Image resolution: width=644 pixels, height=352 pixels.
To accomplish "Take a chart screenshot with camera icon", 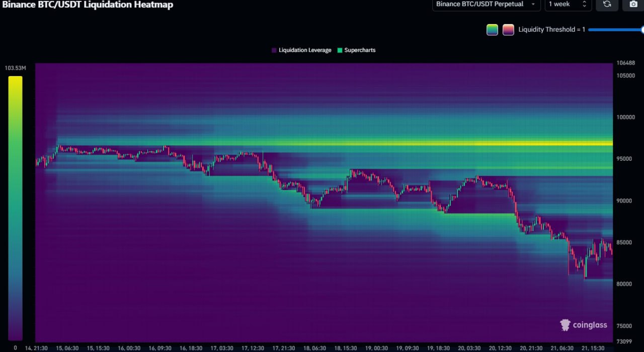I will click(633, 4).
